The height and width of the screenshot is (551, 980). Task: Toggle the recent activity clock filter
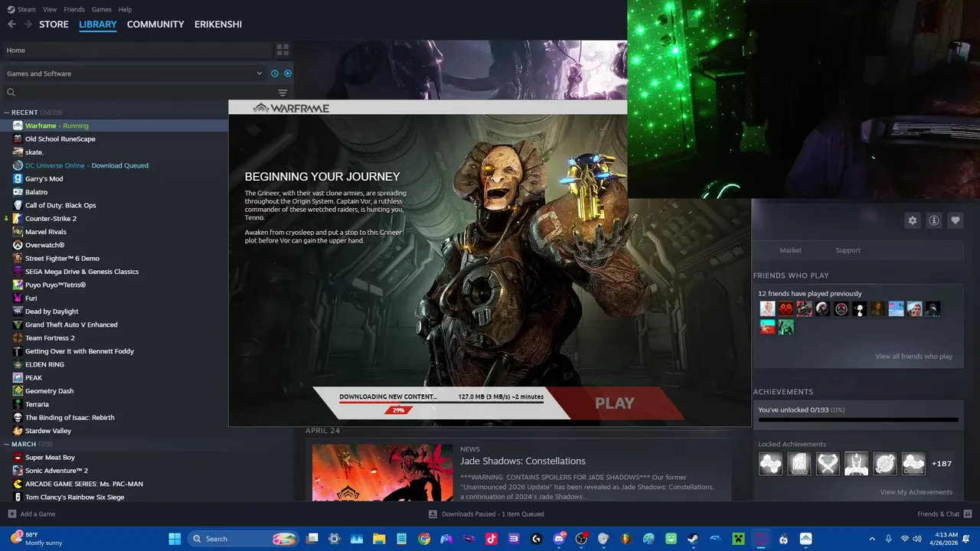click(275, 73)
